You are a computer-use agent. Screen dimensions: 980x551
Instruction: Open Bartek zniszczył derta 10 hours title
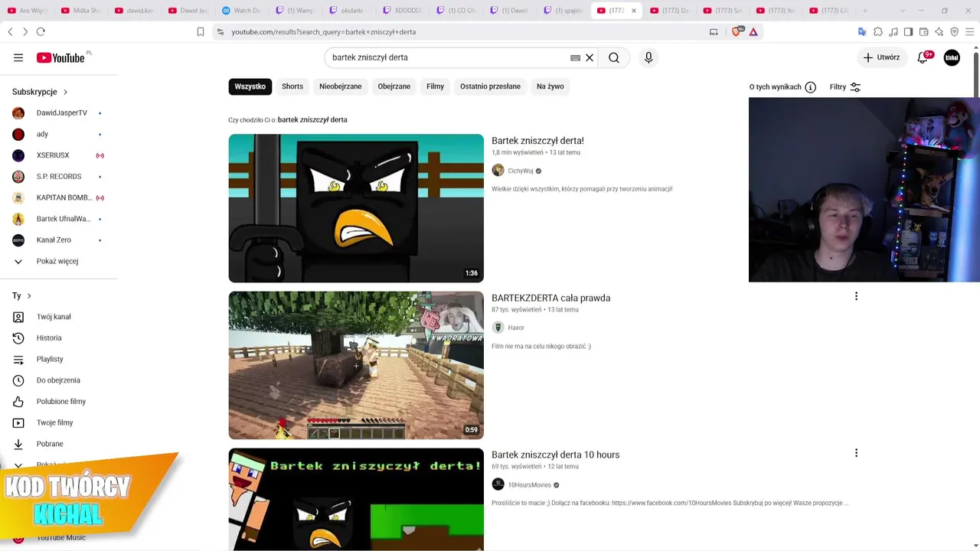(x=555, y=455)
